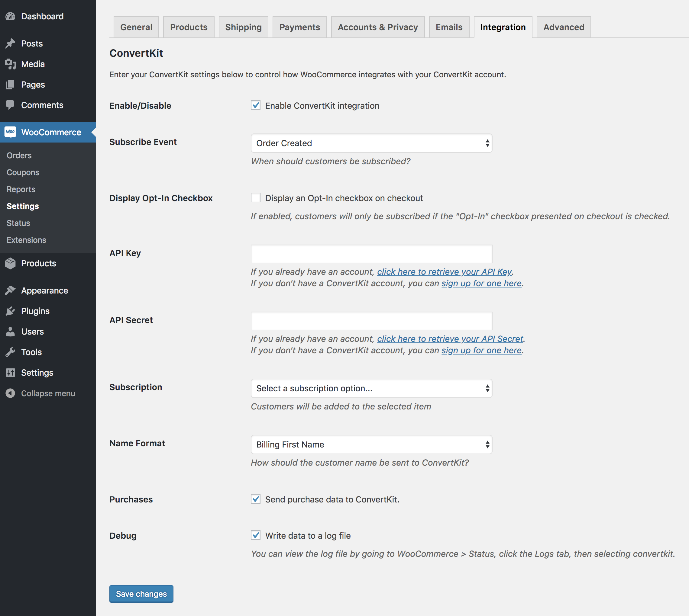Open the Tools menu label
This screenshot has width=689, height=616.
pyautogui.click(x=31, y=352)
